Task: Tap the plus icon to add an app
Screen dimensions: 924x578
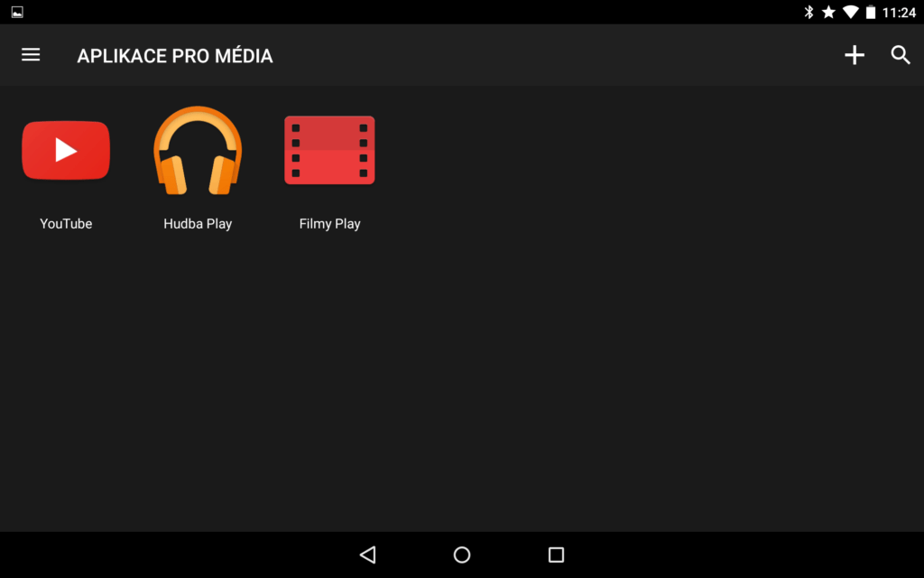Action: tap(854, 55)
